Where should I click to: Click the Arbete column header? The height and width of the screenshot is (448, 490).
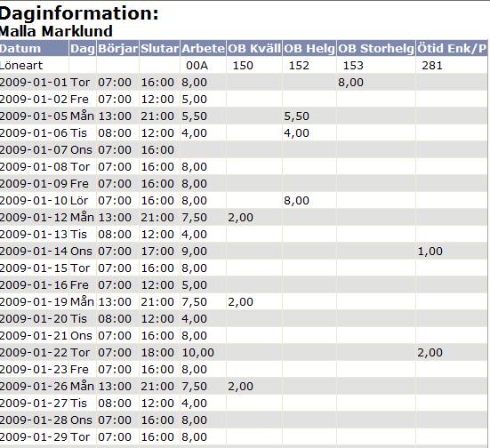[203, 48]
